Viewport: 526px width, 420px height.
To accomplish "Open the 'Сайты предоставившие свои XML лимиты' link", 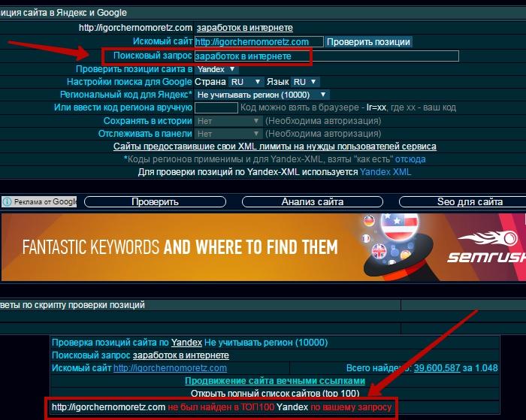I will [275, 147].
